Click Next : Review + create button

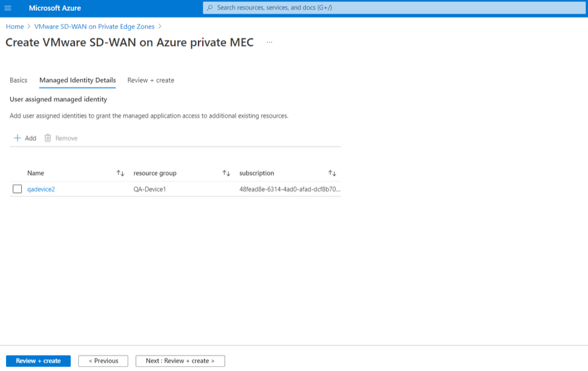tap(180, 361)
